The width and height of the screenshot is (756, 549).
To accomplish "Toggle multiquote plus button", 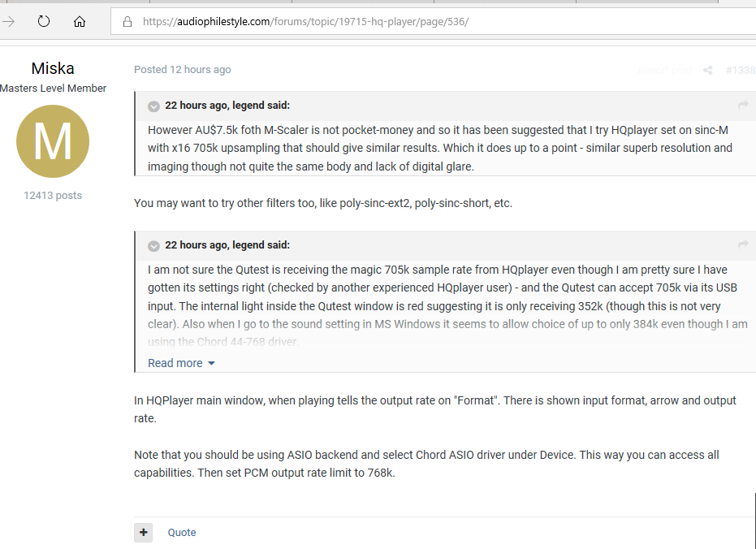I will tap(143, 532).
